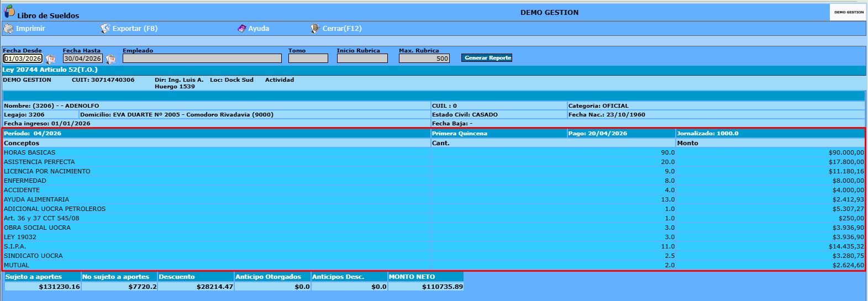This screenshot has width=868, height=301.
Task: Click into the Empleado field
Action: click(202, 58)
